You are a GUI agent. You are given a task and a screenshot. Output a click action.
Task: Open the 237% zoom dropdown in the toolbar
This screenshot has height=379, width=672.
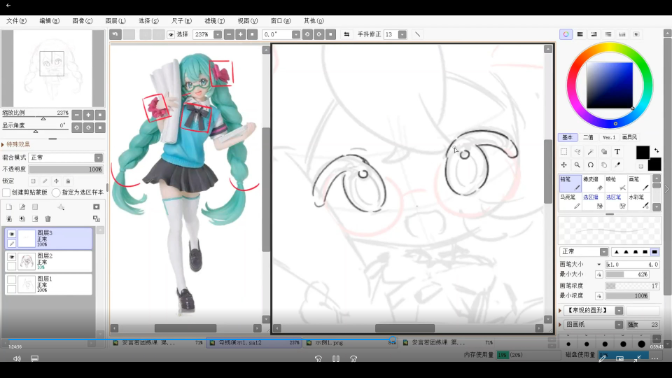(218, 34)
